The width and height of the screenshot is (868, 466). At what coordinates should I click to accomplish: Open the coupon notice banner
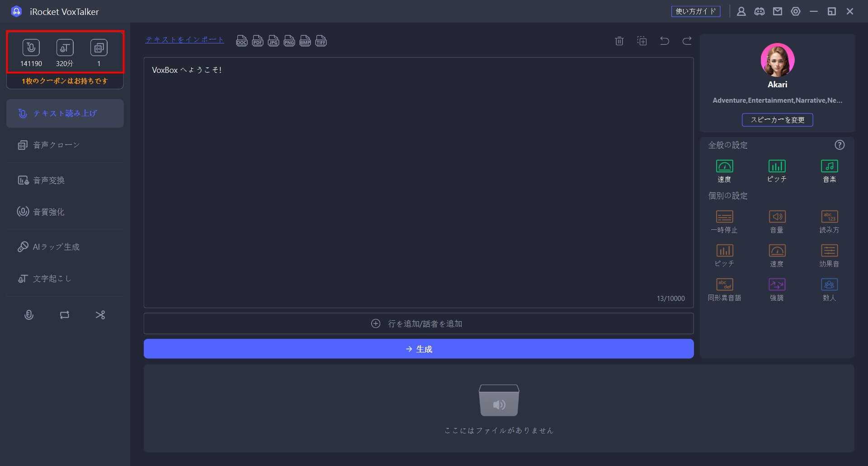pyautogui.click(x=65, y=81)
